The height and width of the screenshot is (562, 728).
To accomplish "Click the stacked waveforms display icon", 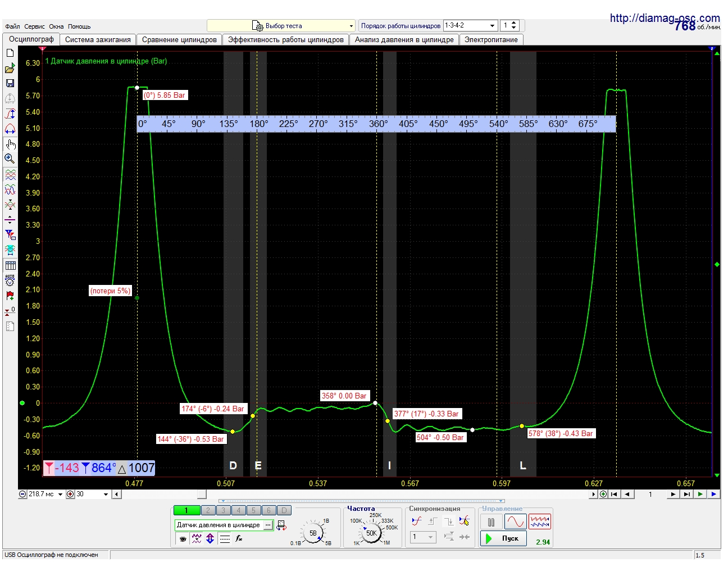I will [x=10, y=175].
